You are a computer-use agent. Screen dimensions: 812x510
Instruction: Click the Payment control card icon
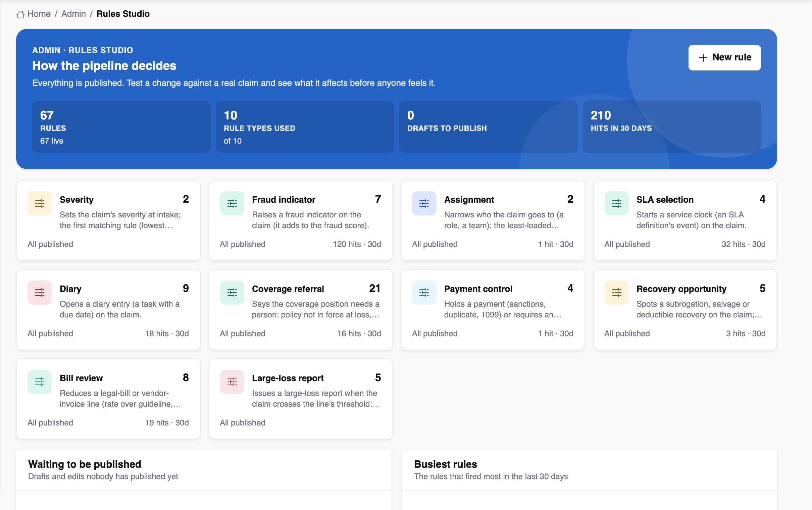424,293
